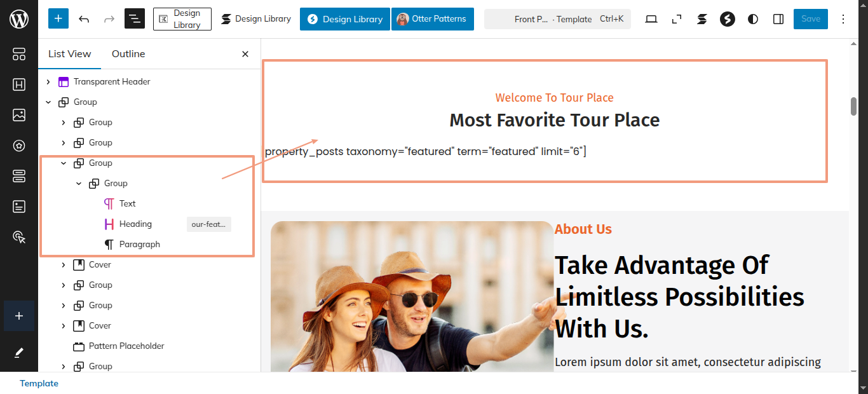Close the List View panel
Screen dimensions: 868x394
tap(245, 54)
